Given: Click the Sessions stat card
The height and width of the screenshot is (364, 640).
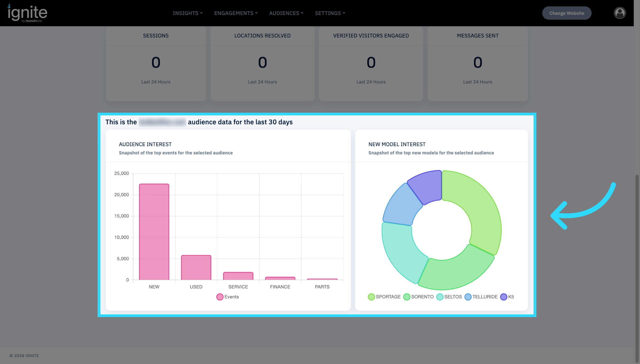Looking at the screenshot, I should [156, 64].
